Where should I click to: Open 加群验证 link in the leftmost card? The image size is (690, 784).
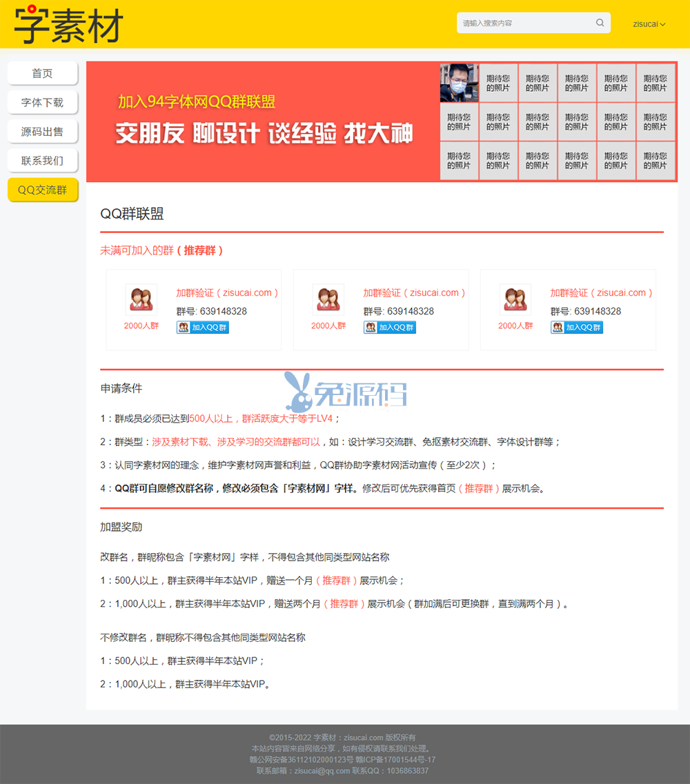(227, 293)
